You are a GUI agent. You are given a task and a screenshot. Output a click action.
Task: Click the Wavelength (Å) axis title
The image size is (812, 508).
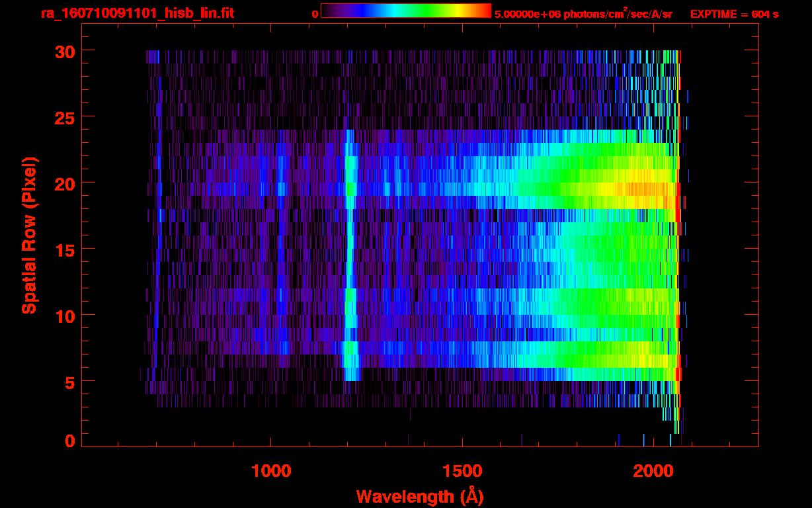tap(419, 496)
